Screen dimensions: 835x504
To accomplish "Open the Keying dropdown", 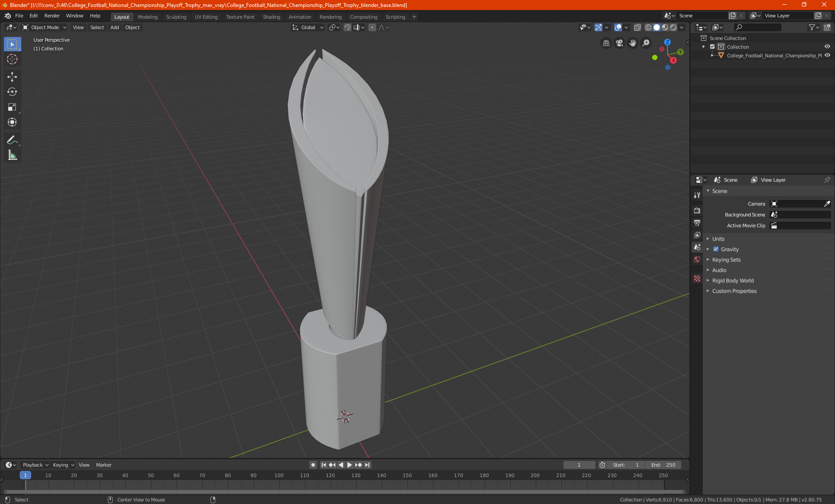I will 63,465.
